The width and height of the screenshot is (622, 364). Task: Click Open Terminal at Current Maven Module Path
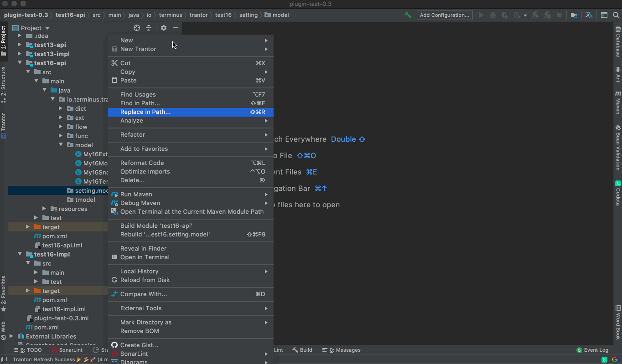coord(191,212)
